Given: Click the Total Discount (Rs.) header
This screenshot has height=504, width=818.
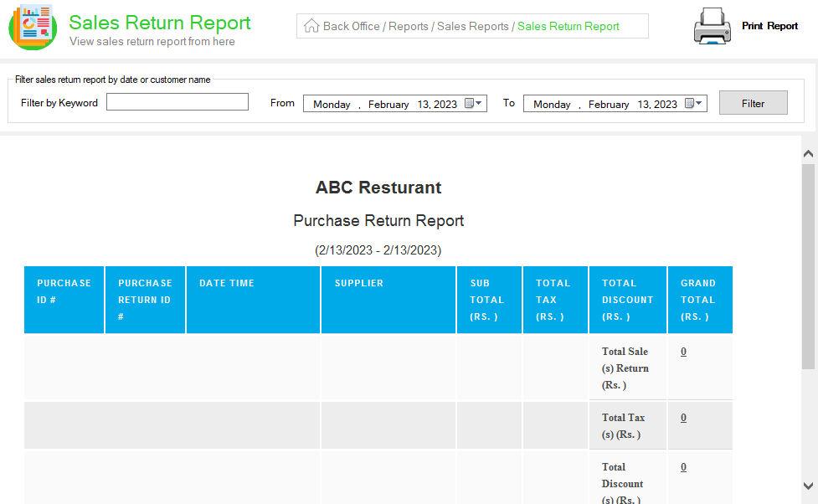Looking at the screenshot, I should 628,300.
